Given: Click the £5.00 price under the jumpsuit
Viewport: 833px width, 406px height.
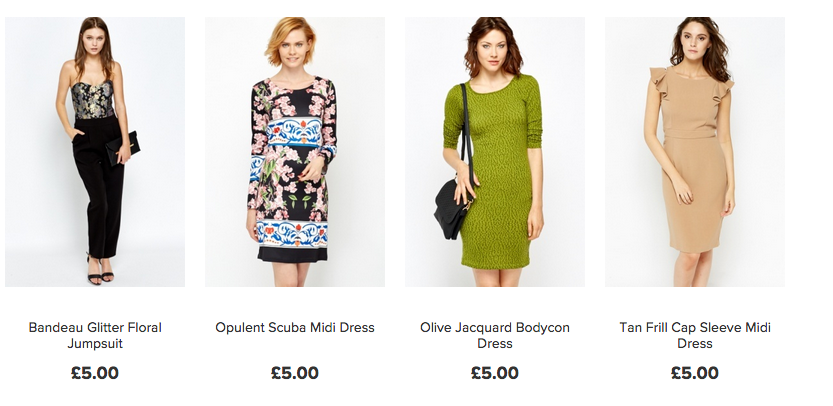Looking at the screenshot, I should 95,373.
